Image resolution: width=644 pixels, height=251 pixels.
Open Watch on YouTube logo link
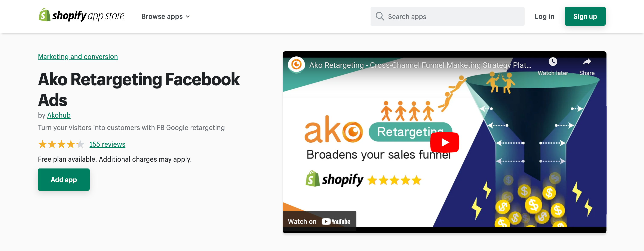click(x=319, y=221)
